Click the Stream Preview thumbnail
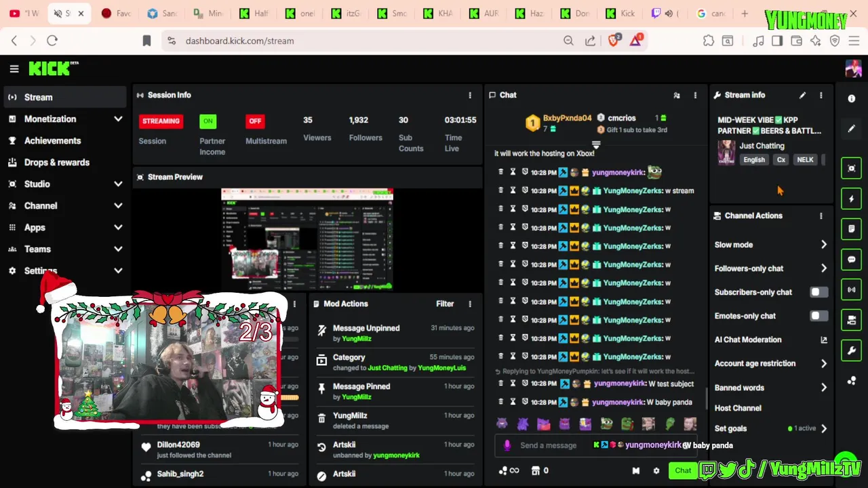868x488 pixels. click(x=307, y=239)
